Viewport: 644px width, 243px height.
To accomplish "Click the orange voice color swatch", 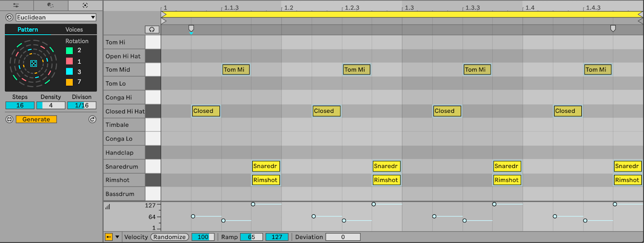I will coord(69,82).
